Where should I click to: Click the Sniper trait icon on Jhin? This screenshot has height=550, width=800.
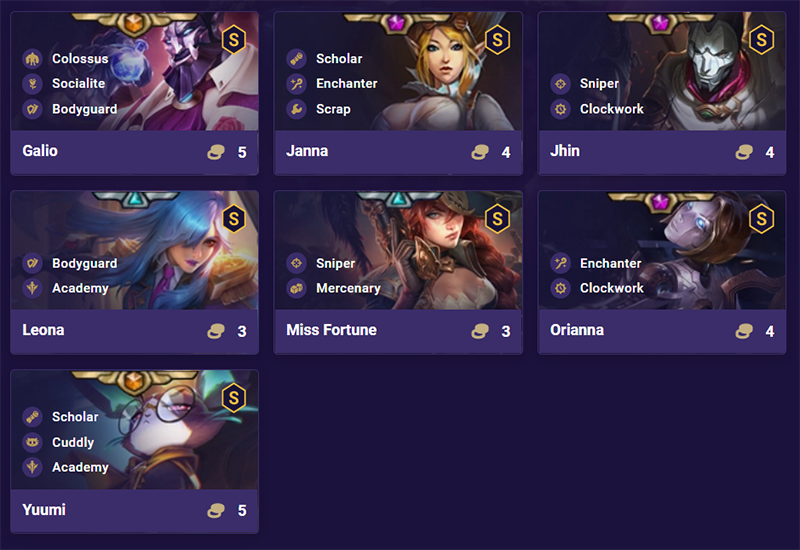click(559, 84)
